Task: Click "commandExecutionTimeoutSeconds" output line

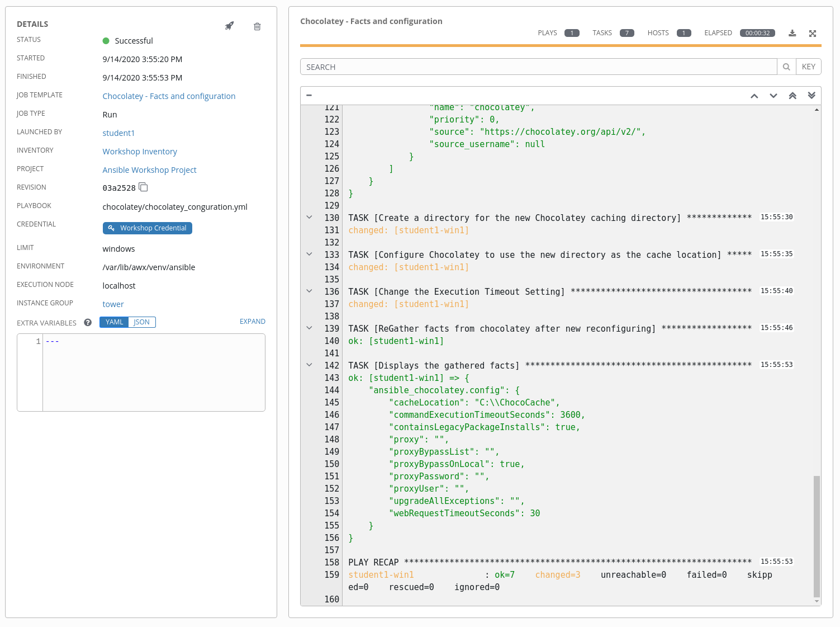Action: click(487, 414)
